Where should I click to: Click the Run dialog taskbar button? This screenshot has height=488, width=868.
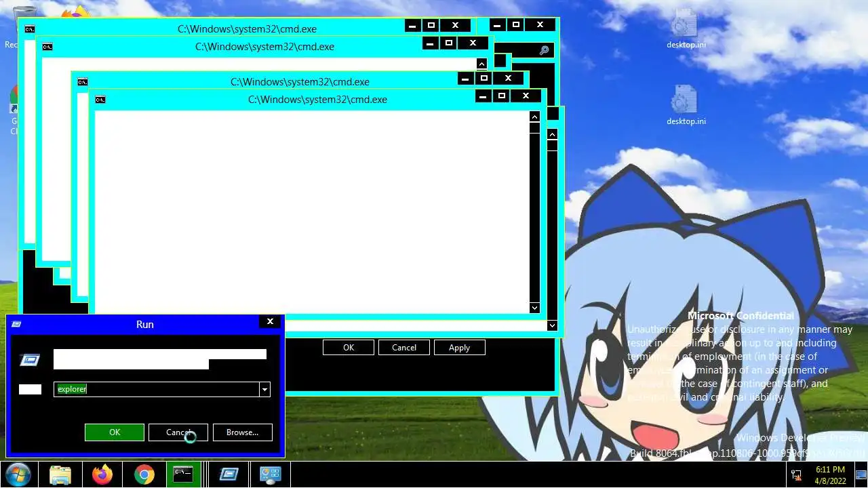(x=229, y=474)
